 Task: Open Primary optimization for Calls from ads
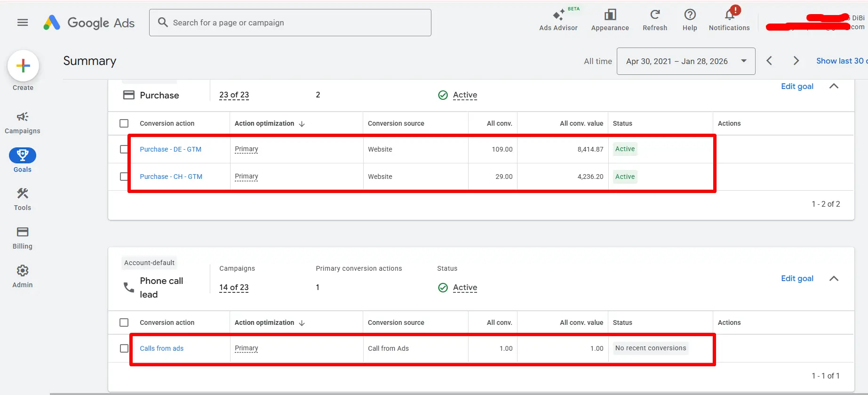click(x=247, y=348)
